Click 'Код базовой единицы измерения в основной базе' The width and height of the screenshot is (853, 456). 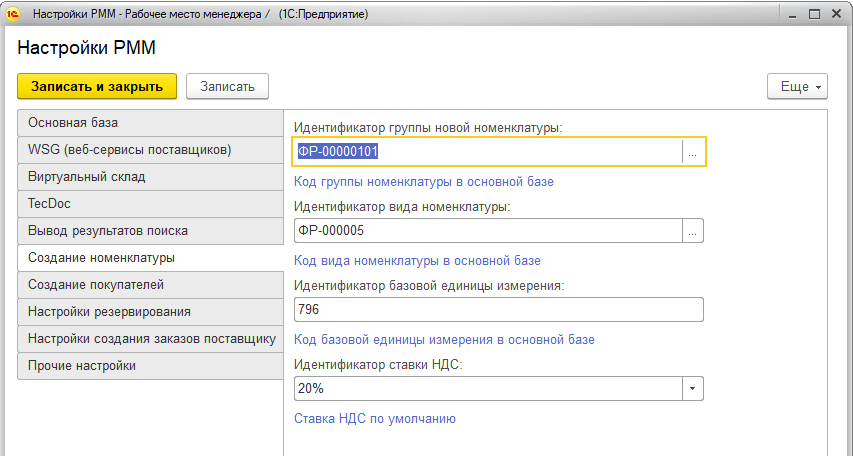(444, 340)
